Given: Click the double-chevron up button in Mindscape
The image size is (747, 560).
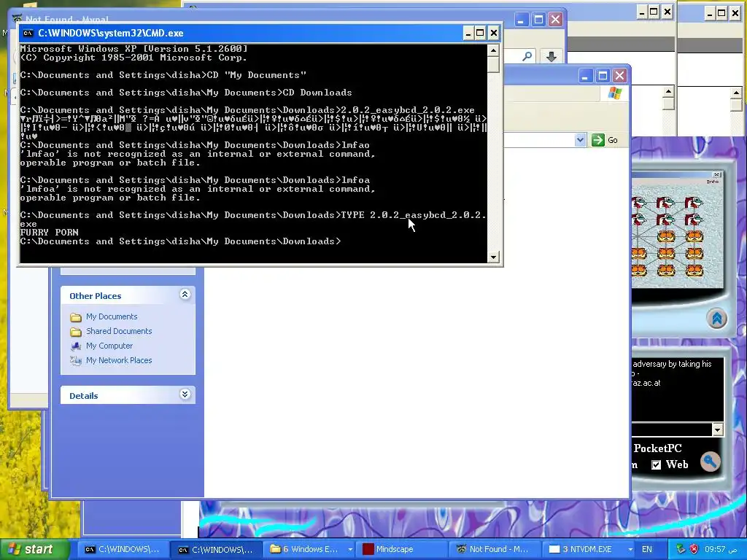Looking at the screenshot, I should point(717,318).
